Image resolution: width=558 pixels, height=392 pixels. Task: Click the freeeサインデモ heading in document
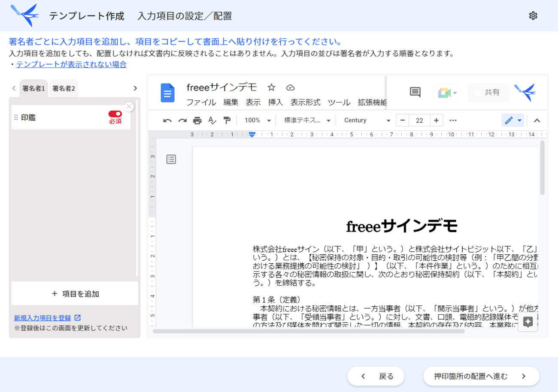click(402, 226)
